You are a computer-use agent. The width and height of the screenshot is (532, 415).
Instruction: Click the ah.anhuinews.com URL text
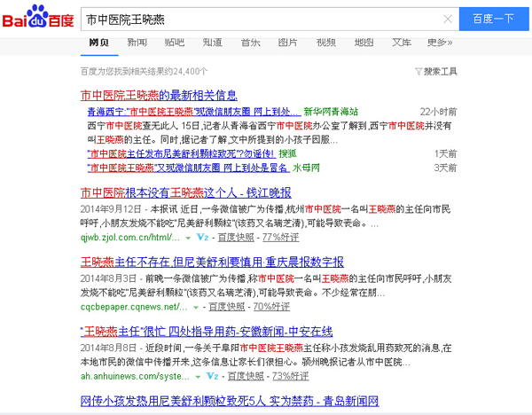135,376
